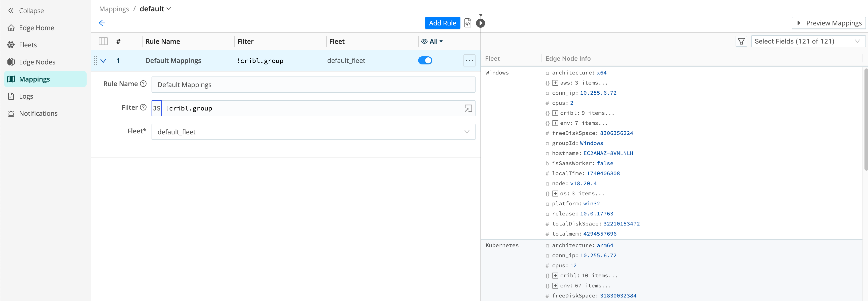868x301 pixels.
Task: Go back via Mappings breadcrumb
Action: tap(114, 9)
